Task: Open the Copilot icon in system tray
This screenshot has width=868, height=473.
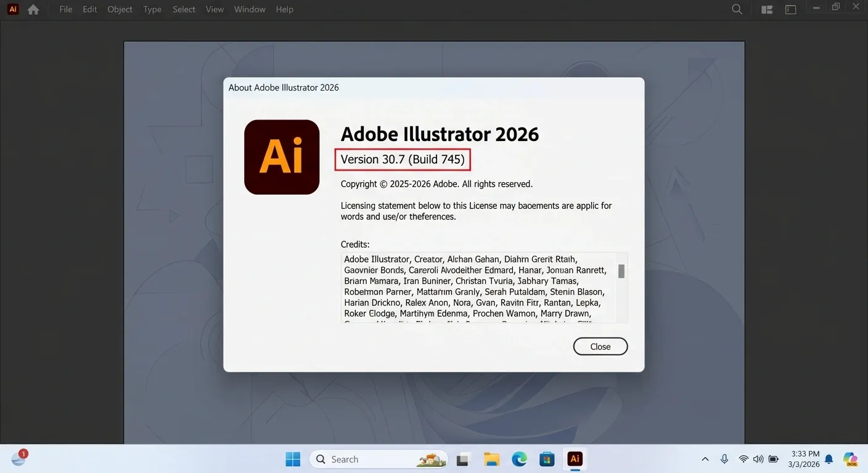Action: tap(851, 459)
